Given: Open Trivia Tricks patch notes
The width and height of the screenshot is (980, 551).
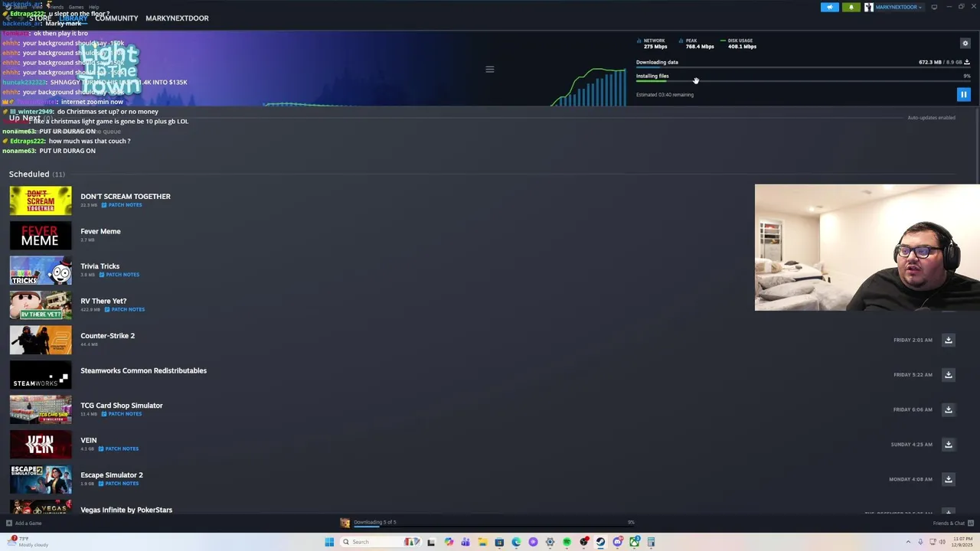Looking at the screenshot, I should [x=119, y=275].
